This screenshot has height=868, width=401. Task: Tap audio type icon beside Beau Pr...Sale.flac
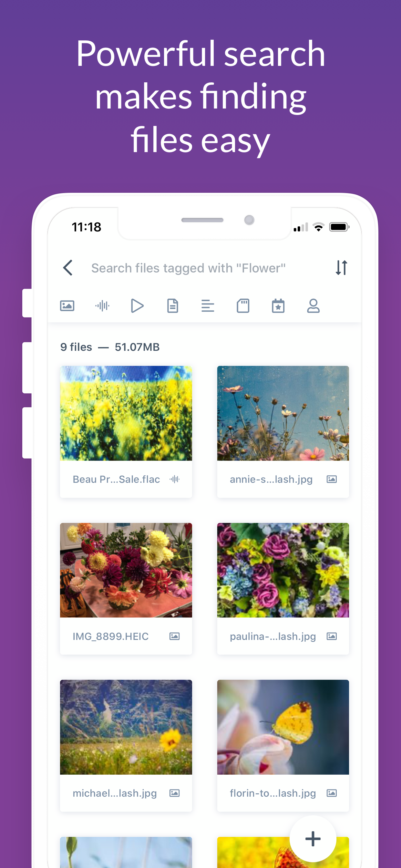point(175,479)
